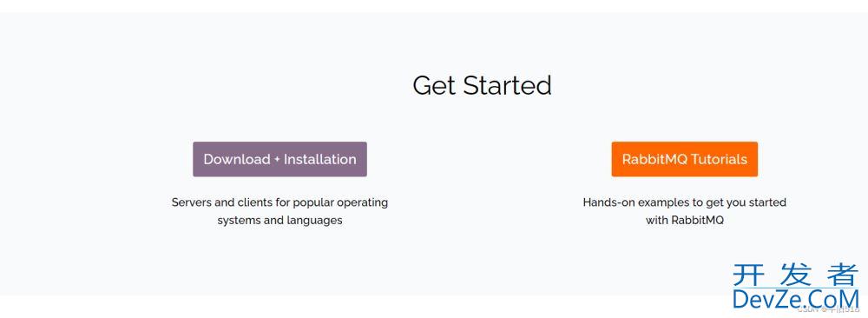Click the blue 发 character in the watermark

(x=795, y=275)
